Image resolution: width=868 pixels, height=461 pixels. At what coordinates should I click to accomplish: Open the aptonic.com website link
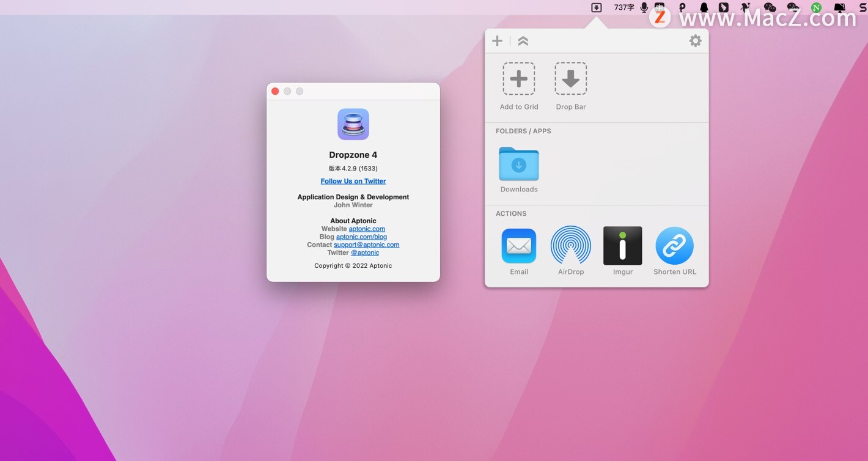367,229
